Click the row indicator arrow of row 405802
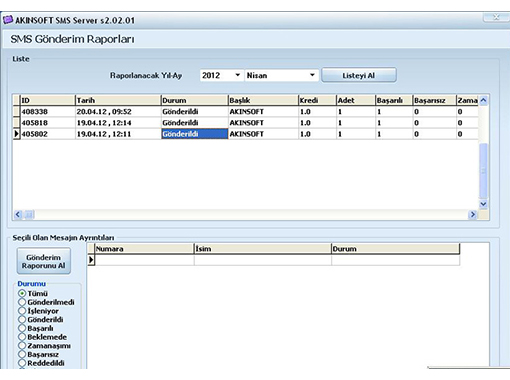 [x=17, y=134]
